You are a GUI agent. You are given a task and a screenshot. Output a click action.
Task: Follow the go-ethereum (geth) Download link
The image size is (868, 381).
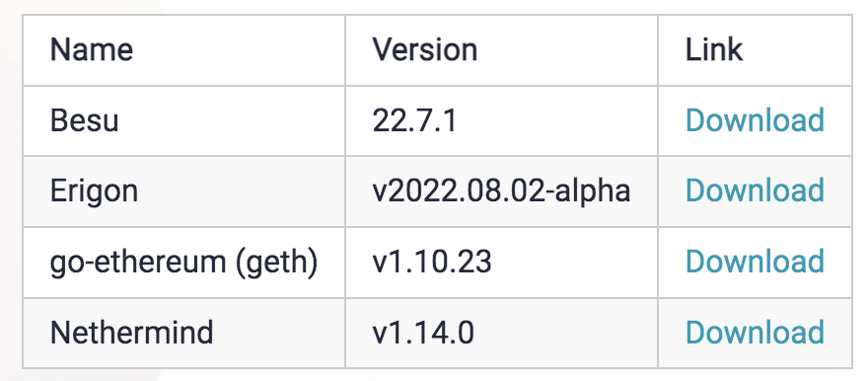[755, 262]
